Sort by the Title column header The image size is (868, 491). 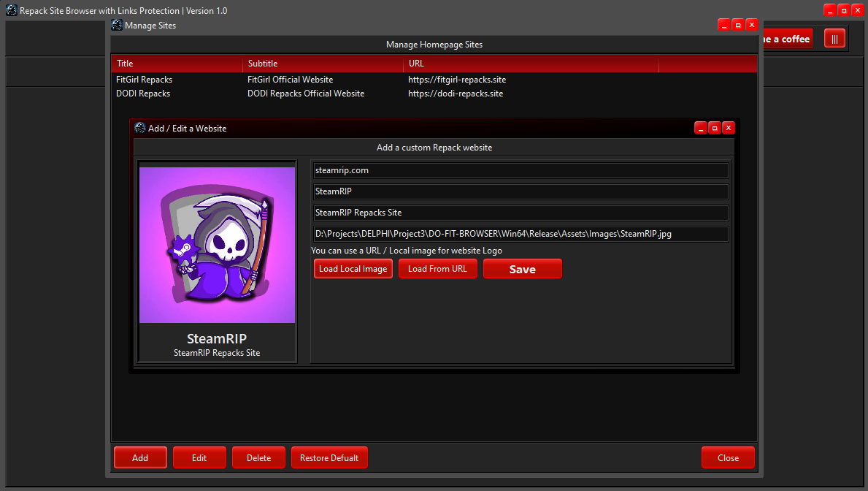pyautogui.click(x=177, y=63)
